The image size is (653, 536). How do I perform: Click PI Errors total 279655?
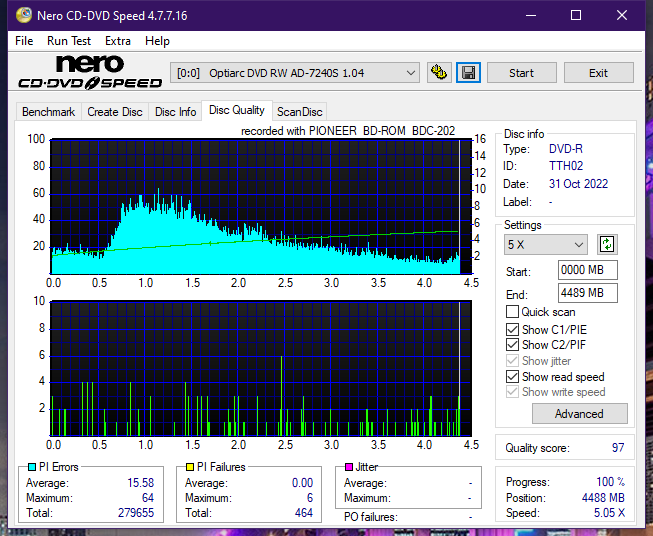136,512
